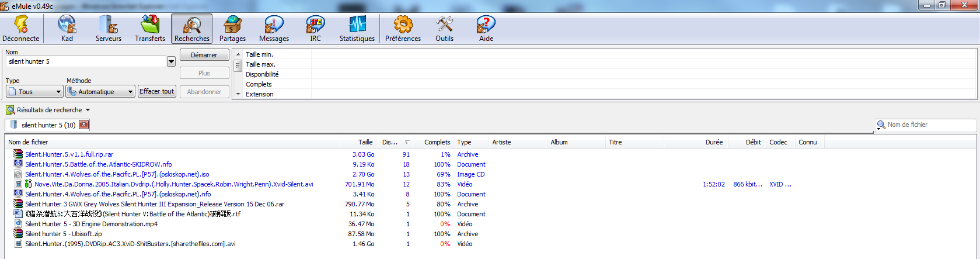Open the Méthode dropdown set to Automatique
Viewport: 980px width, 259px height.
pos(100,92)
